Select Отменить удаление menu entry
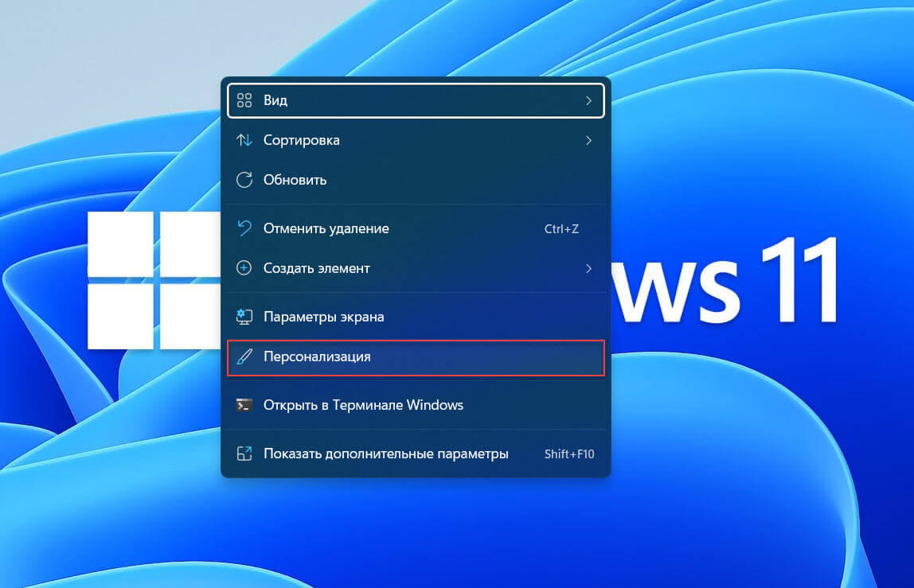 tap(416, 228)
